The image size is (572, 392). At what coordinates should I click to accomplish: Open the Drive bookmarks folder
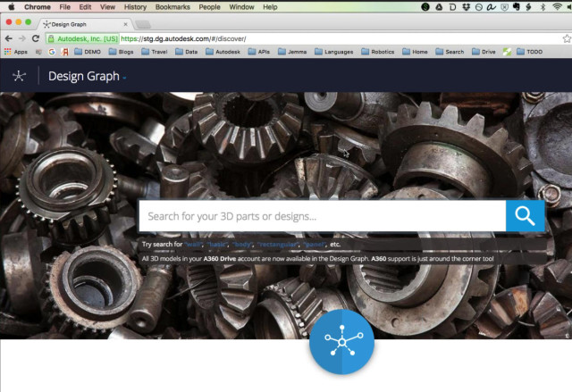(x=484, y=52)
